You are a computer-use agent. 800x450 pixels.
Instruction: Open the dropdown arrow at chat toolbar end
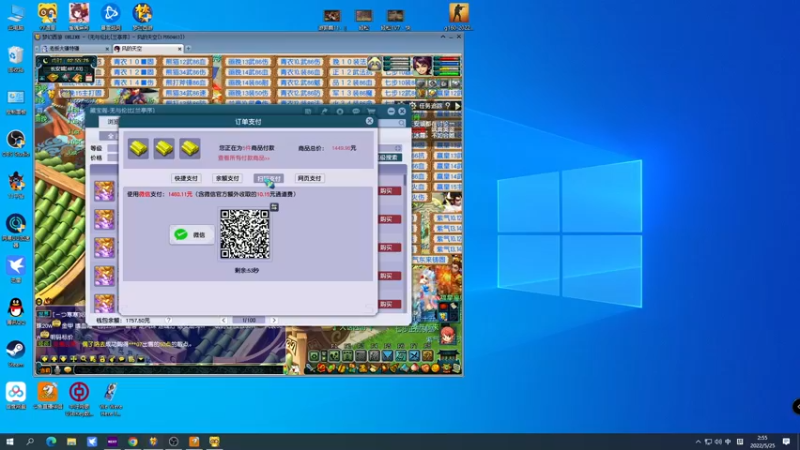coord(141,359)
